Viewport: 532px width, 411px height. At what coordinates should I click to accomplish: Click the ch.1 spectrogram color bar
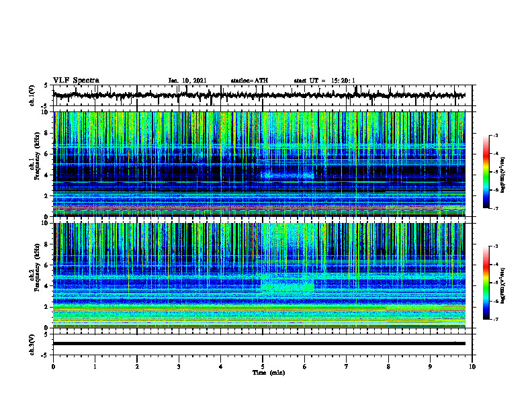coord(486,172)
